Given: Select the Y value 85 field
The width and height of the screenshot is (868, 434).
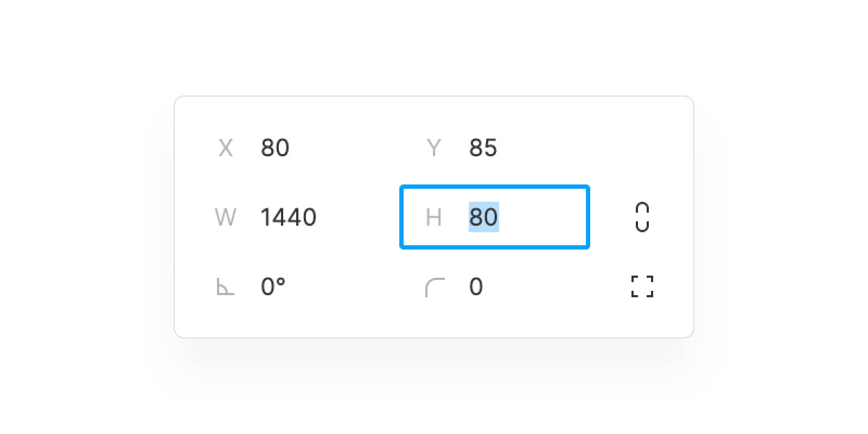Looking at the screenshot, I should coord(483,148).
